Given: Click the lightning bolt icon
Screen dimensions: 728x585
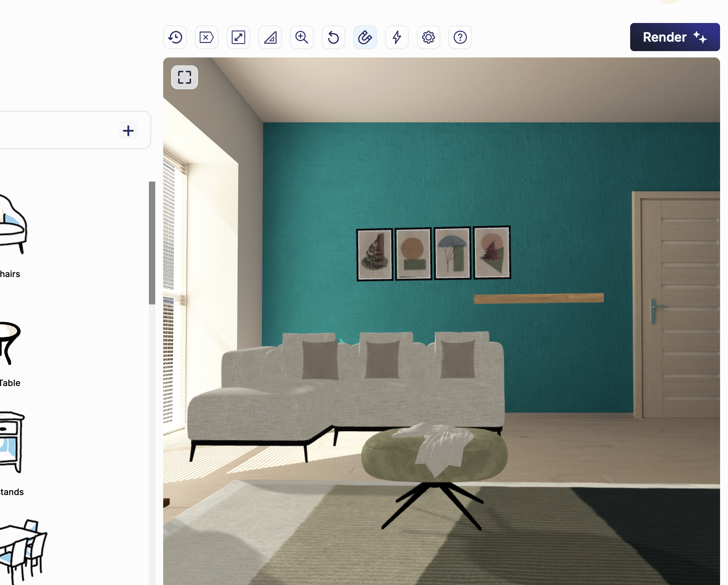Looking at the screenshot, I should point(397,37).
